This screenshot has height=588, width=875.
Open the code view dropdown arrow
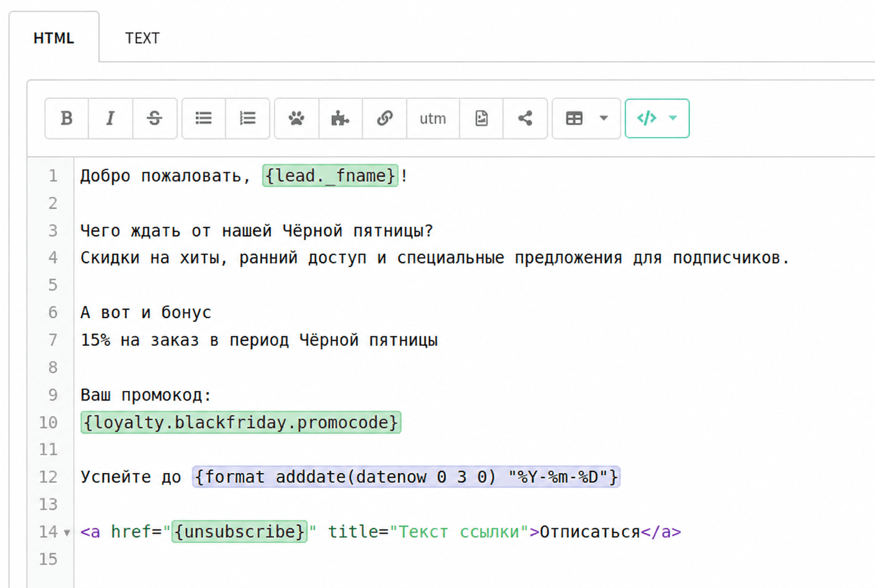(x=673, y=118)
